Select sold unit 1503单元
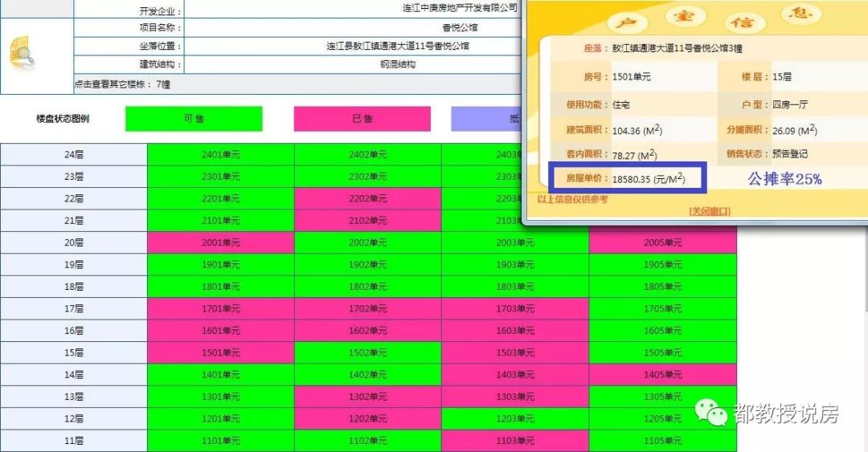Viewport: 868px width, 452px height. (x=515, y=353)
